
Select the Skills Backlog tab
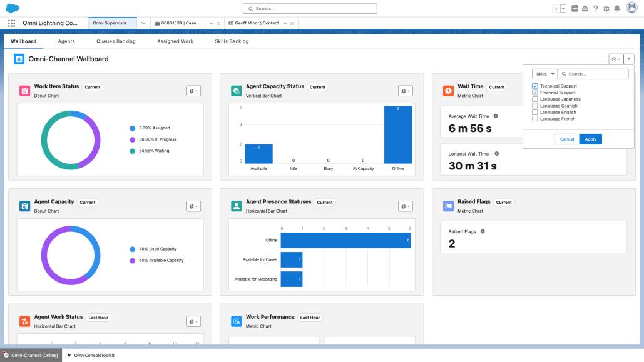[x=232, y=41]
